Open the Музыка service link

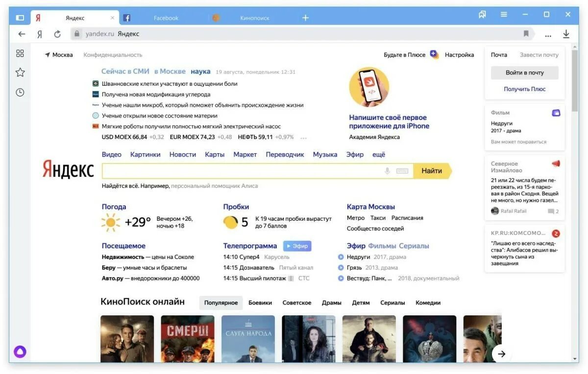[325, 154]
